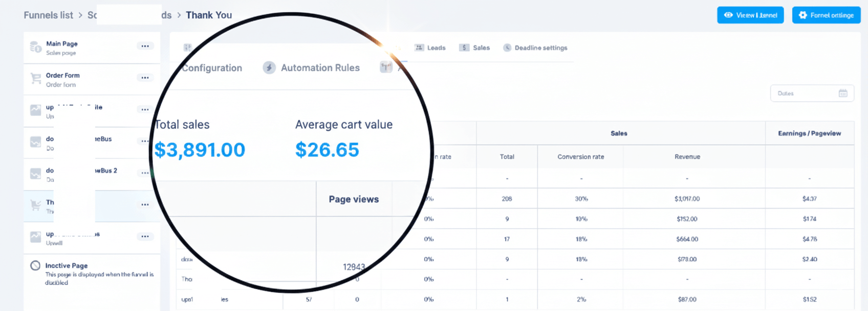
Task: Open the Deadline settings tab
Action: pyautogui.click(x=535, y=48)
